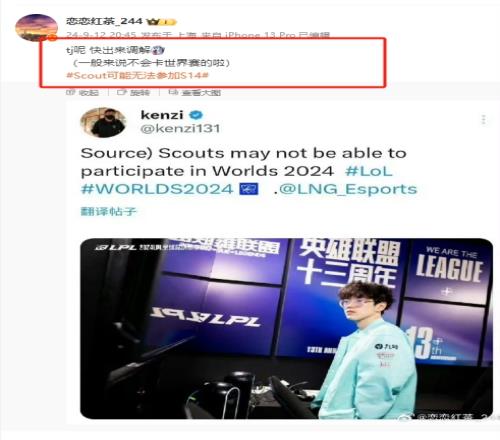Click the emoji after 快出来调解
The width and height of the screenshot is (500, 440).
pos(158,50)
